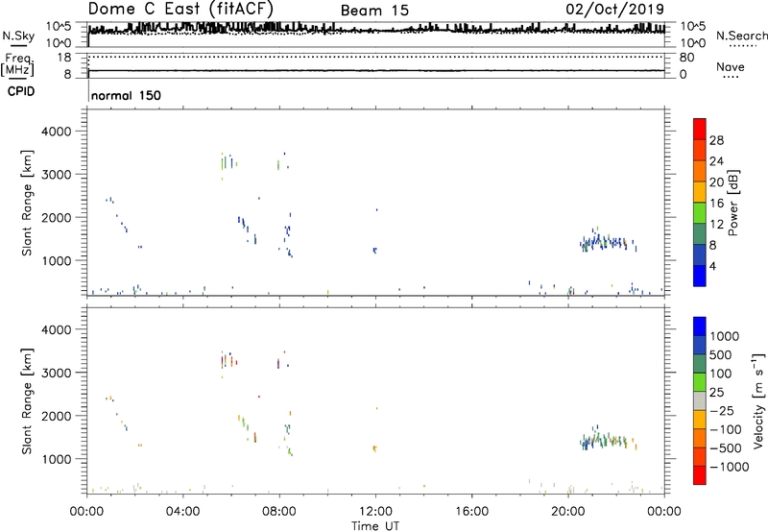Click the 'Beam 15' label
This screenshot has width=768, height=532.
tap(374, 11)
